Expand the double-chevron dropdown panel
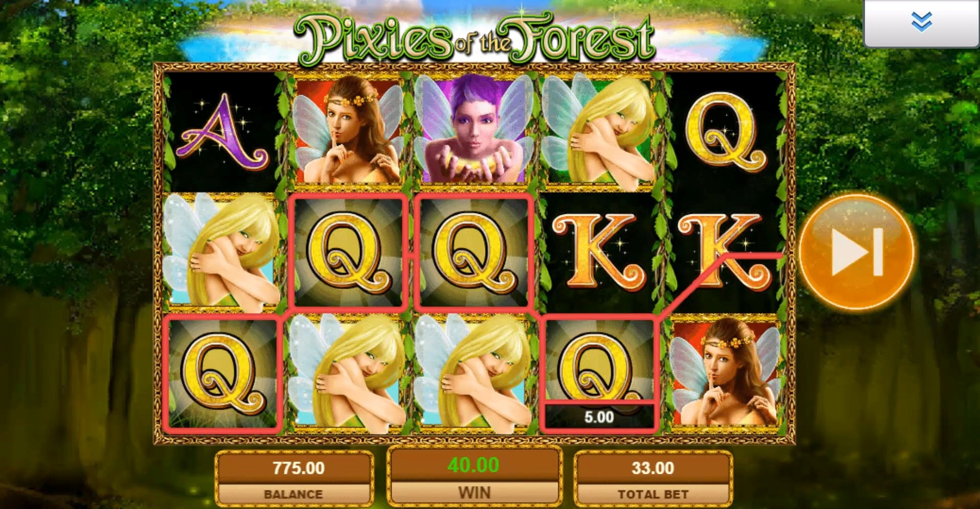The image size is (980, 509). [x=921, y=23]
